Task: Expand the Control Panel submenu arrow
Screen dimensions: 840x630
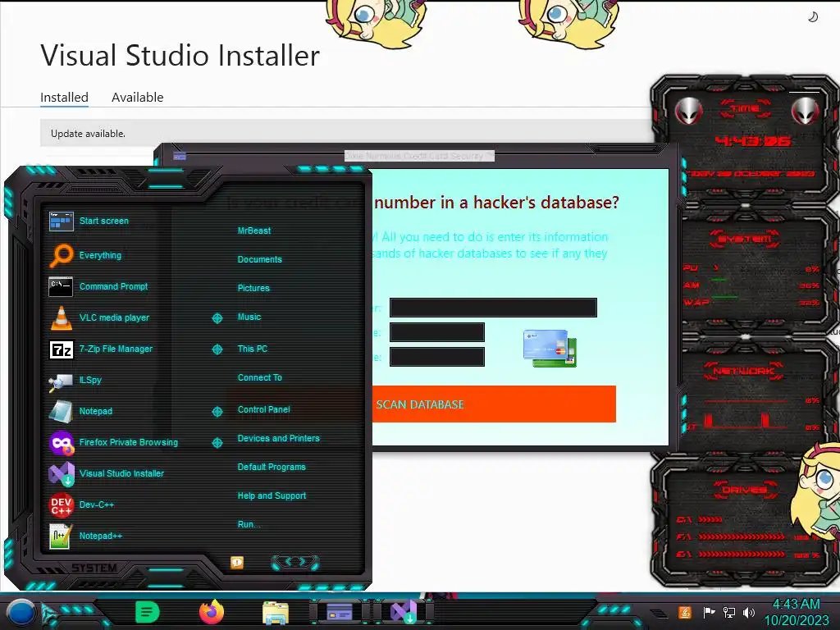Action: [217, 412]
